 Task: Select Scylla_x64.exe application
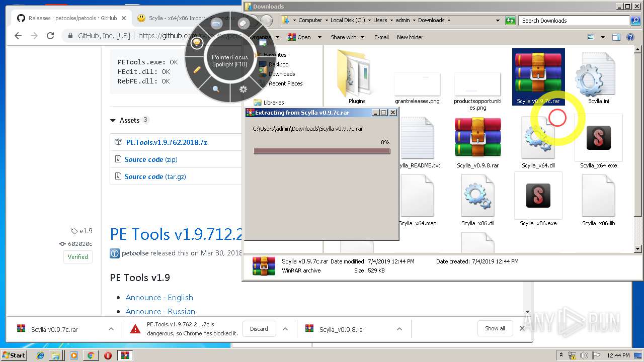click(x=599, y=142)
